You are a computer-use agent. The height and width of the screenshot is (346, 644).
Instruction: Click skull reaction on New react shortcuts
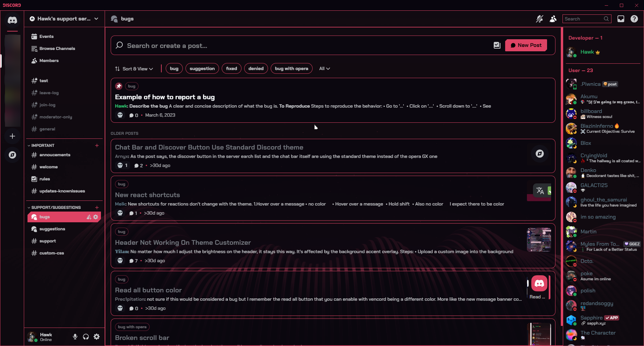click(x=120, y=213)
